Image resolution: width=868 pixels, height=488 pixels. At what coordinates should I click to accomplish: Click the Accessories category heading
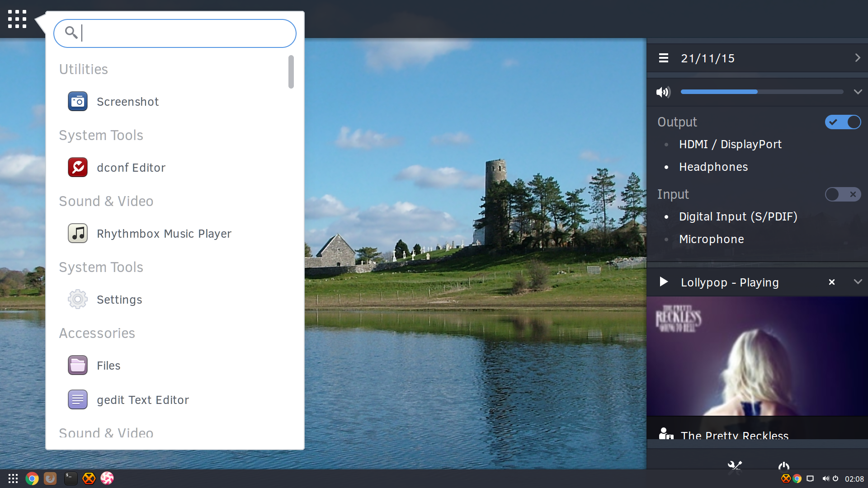(97, 333)
